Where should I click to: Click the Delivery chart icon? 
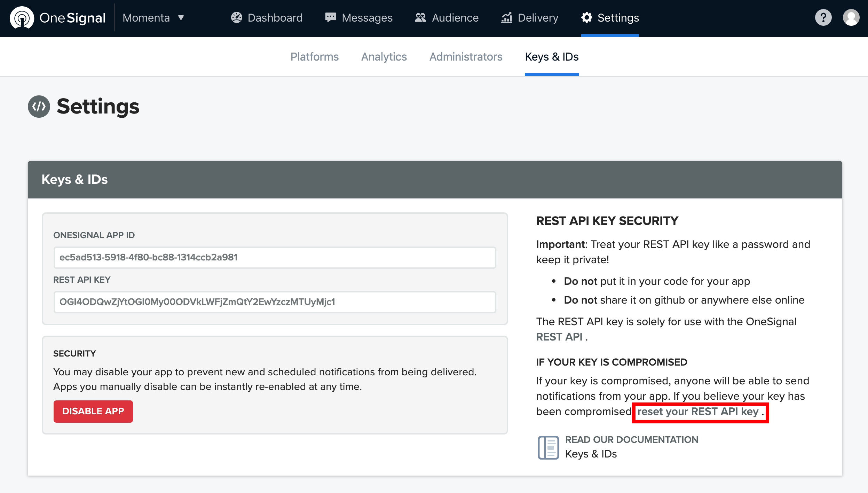506,18
